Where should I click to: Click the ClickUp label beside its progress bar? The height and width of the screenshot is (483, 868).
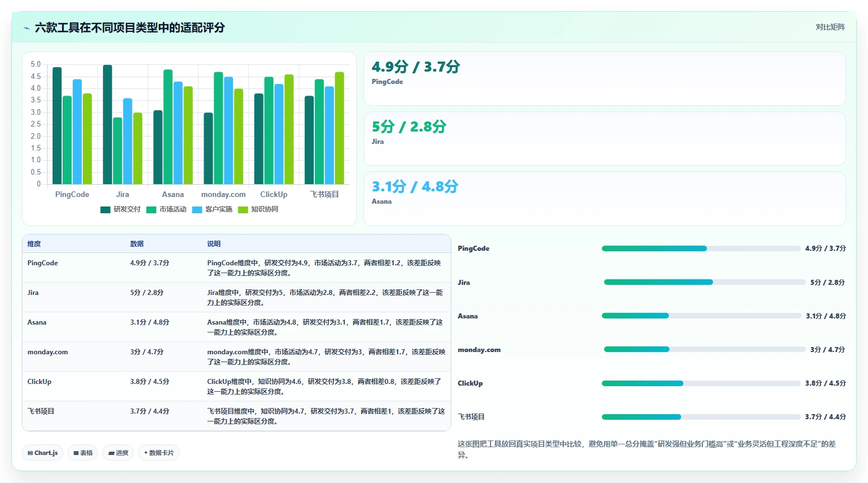(x=470, y=383)
